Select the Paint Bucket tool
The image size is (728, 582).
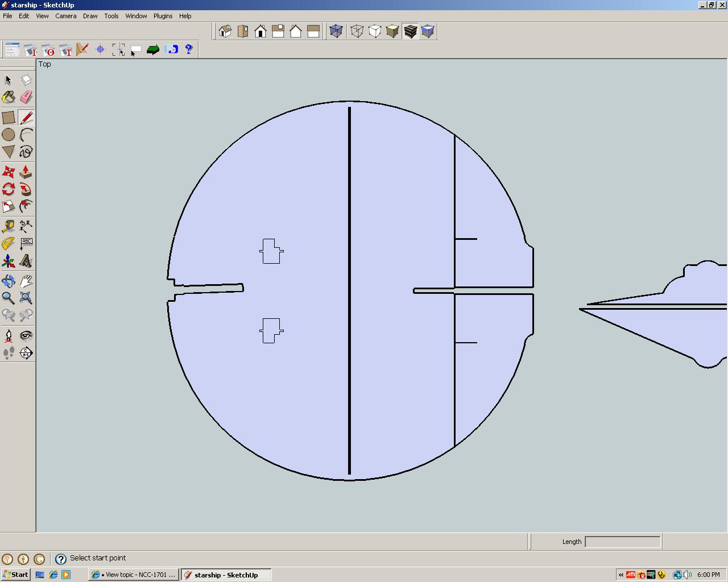9,97
